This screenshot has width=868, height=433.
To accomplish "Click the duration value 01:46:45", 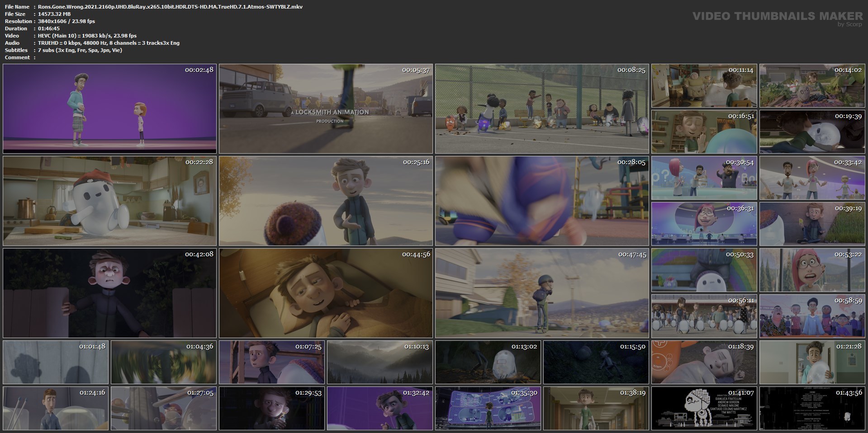I will pyautogui.click(x=49, y=28).
